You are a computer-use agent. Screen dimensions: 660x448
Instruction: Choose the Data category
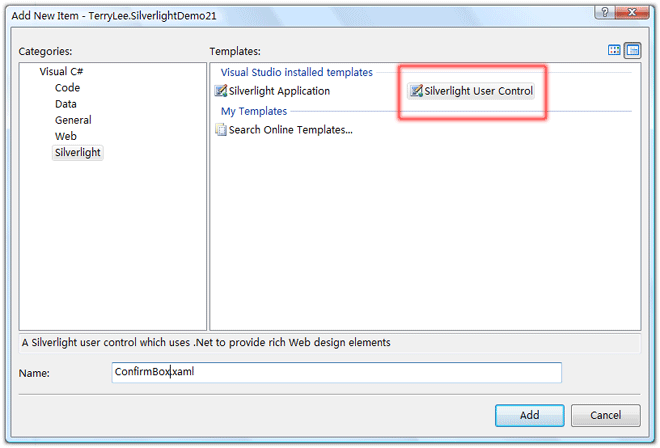[66, 104]
